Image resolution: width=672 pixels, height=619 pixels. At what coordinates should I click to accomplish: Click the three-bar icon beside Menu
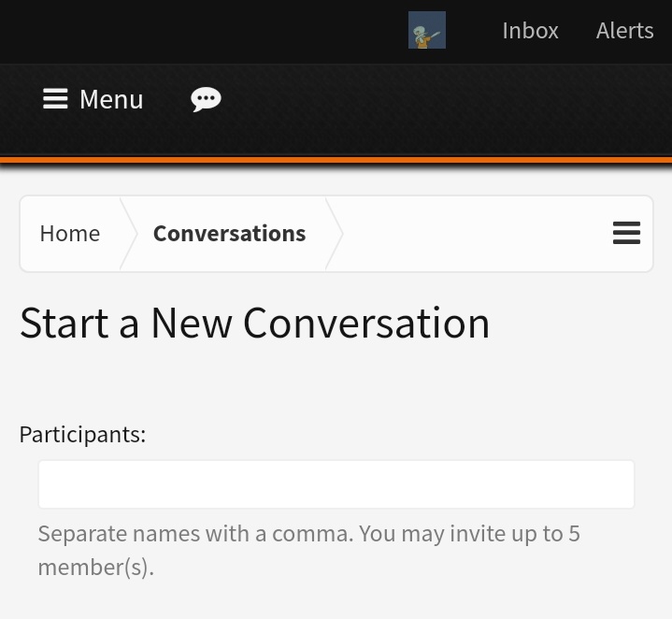pos(55,98)
